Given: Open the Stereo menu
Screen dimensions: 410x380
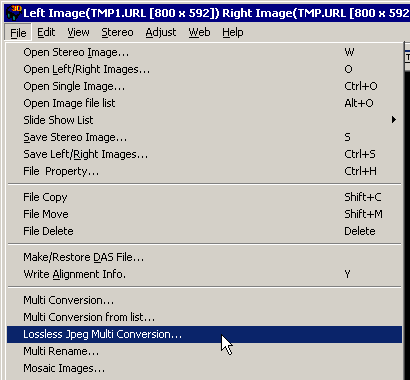Looking at the screenshot, I should click(117, 32).
